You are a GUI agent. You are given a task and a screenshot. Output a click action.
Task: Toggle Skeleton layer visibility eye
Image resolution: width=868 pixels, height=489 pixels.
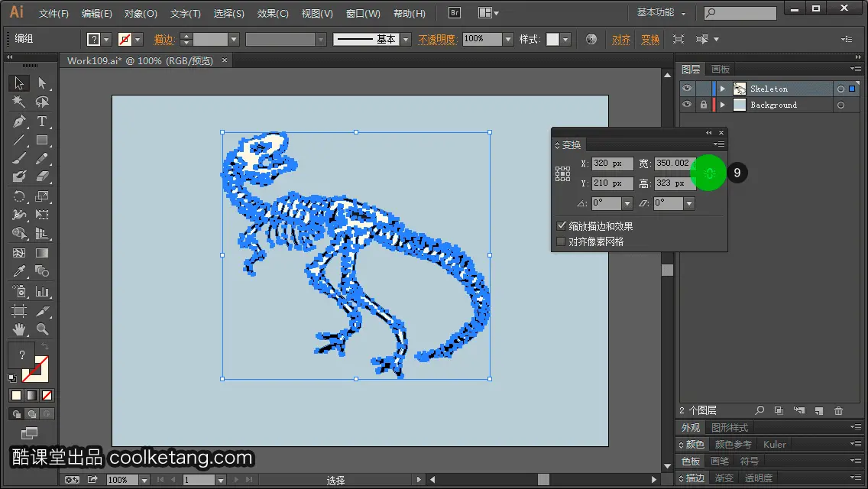(687, 89)
